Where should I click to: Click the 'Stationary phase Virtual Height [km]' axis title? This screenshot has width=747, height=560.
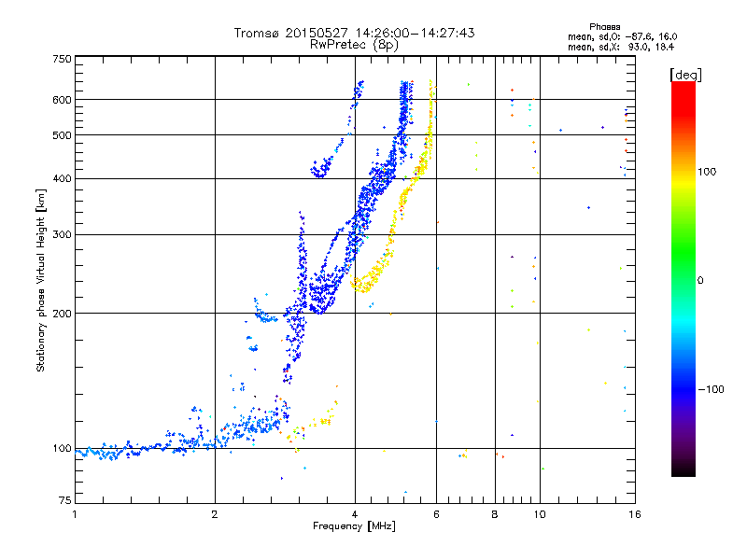(41, 281)
